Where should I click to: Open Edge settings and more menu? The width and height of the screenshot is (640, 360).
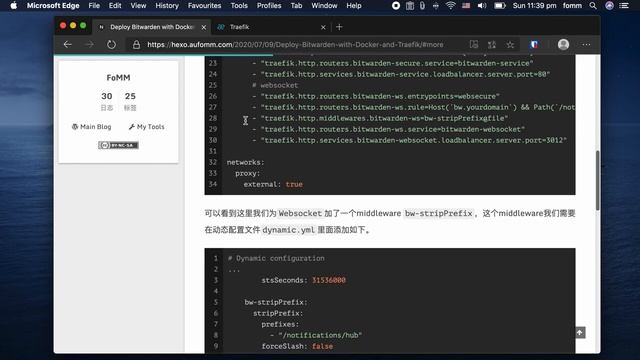coord(587,44)
